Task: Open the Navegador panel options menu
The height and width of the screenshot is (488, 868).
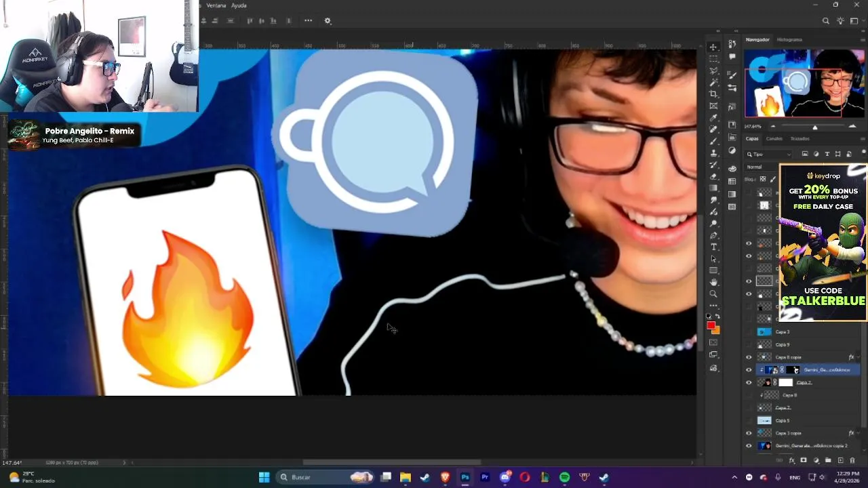Action: coord(862,39)
